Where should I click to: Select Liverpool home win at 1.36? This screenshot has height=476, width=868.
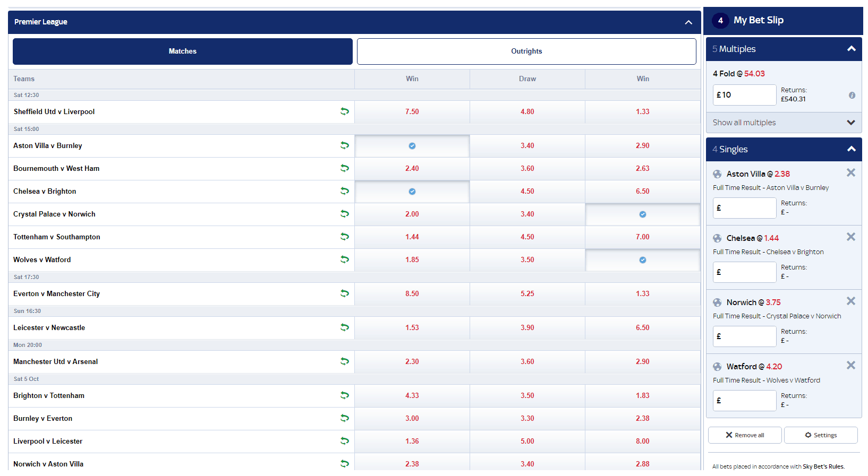coord(412,442)
